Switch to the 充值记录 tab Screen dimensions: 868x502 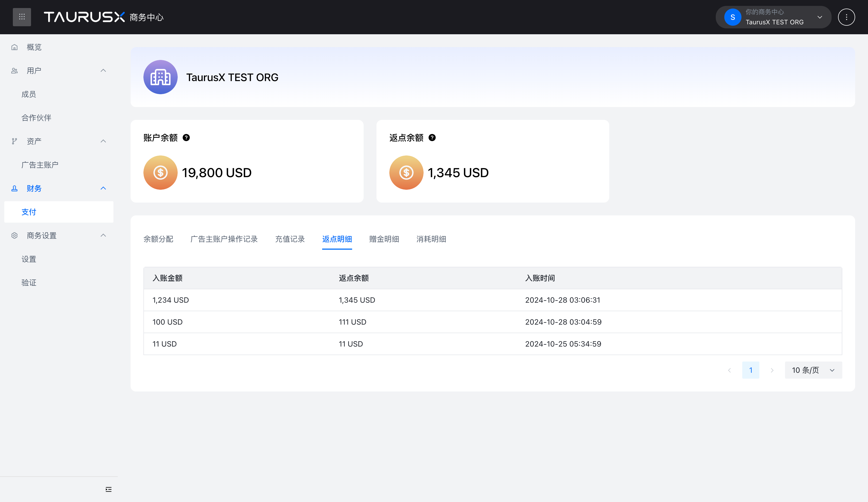290,239
